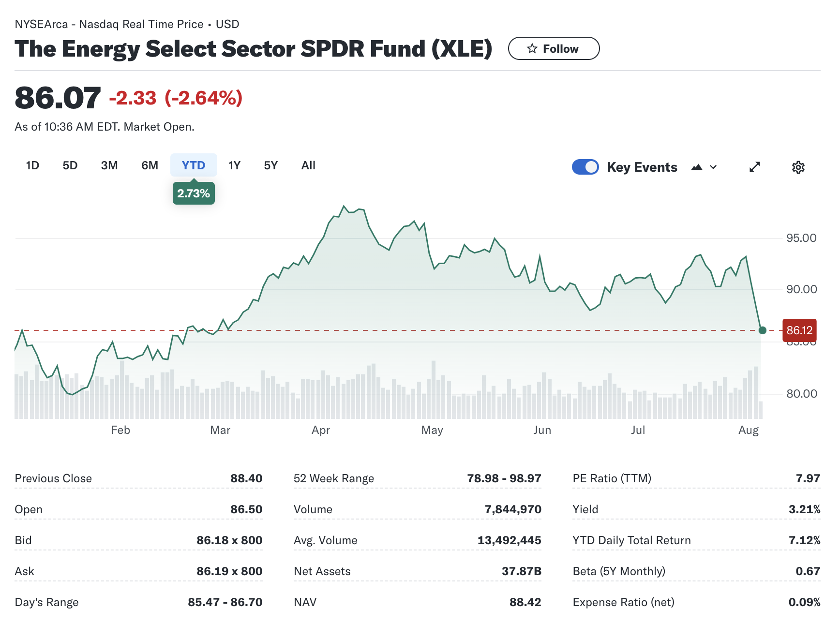Click YTD Daily Total Return value 7.12%
840x624 pixels.
[804, 540]
